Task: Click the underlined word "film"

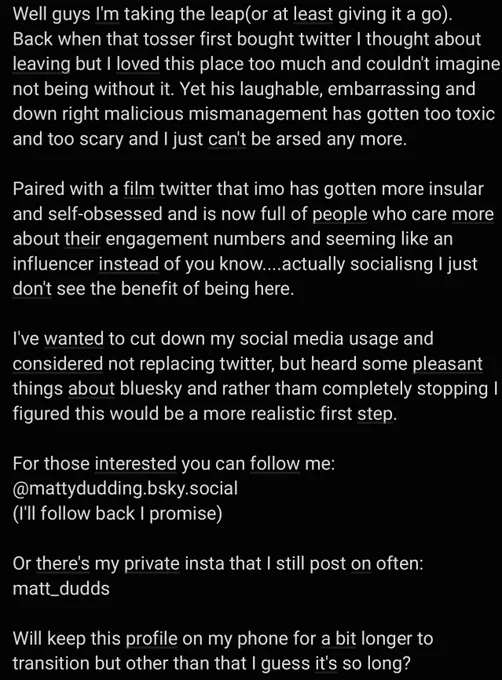Action: pyautogui.click(x=139, y=189)
